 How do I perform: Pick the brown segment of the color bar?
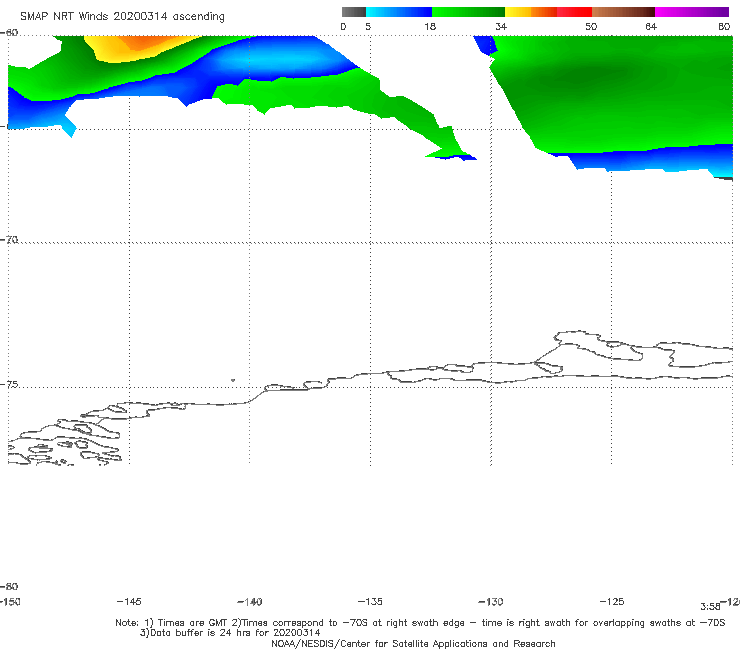pyautogui.click(x=623, y=12)
